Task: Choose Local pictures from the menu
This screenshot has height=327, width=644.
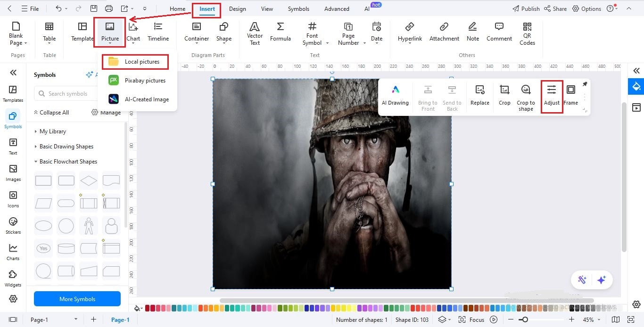Action: tap(135, 62)
